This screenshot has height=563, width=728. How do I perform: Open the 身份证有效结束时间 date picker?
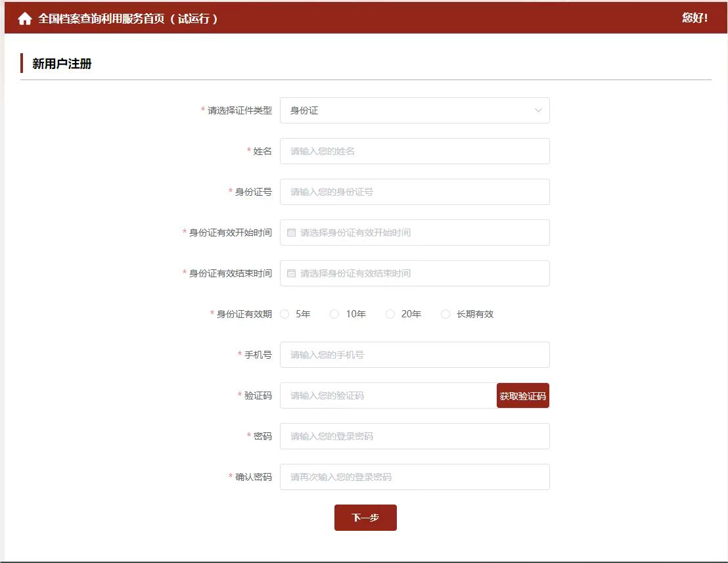coord(421,273)
